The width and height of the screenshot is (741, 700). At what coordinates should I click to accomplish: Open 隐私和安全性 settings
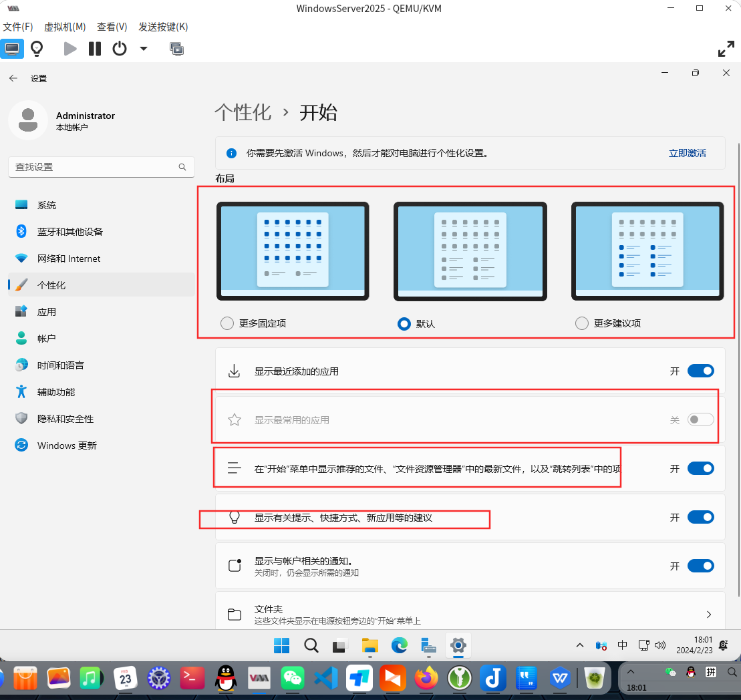tap(101, 419)
